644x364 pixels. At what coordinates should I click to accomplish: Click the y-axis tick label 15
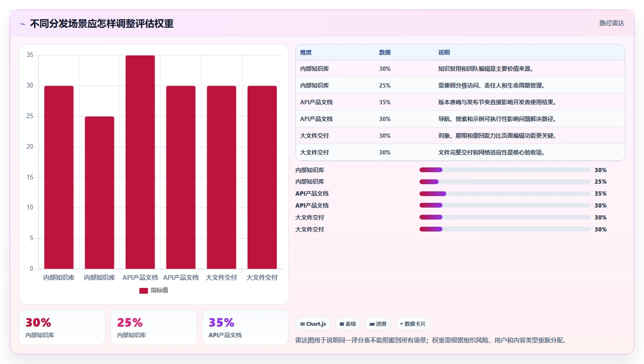[30, 177]
